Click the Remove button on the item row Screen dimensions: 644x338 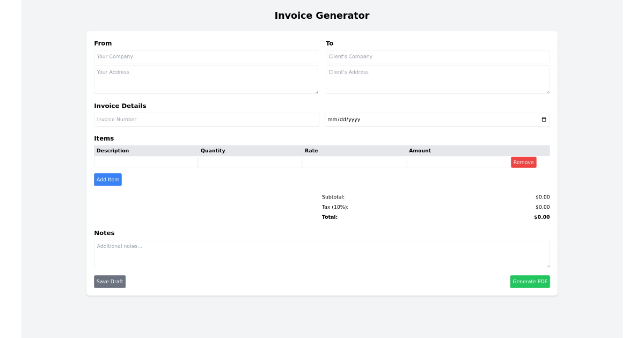(523, 161)
